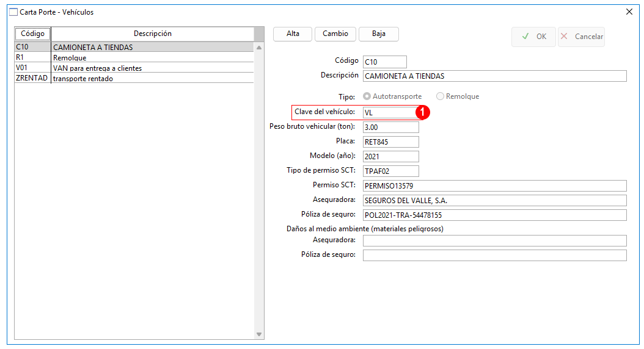
Task: Select the Remolque radio option
Action: coord(440,96)
